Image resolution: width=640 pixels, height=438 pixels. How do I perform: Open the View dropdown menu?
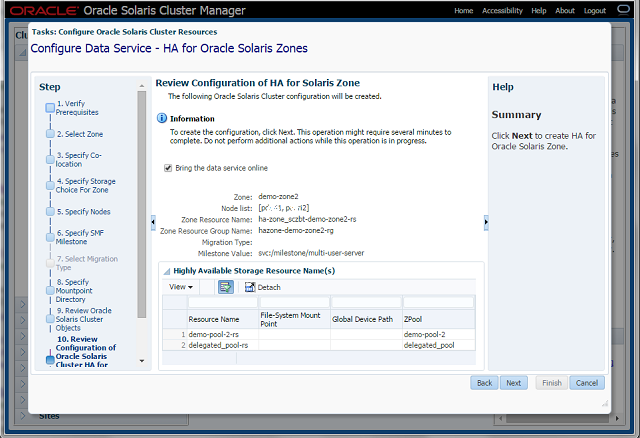point(181,287)
